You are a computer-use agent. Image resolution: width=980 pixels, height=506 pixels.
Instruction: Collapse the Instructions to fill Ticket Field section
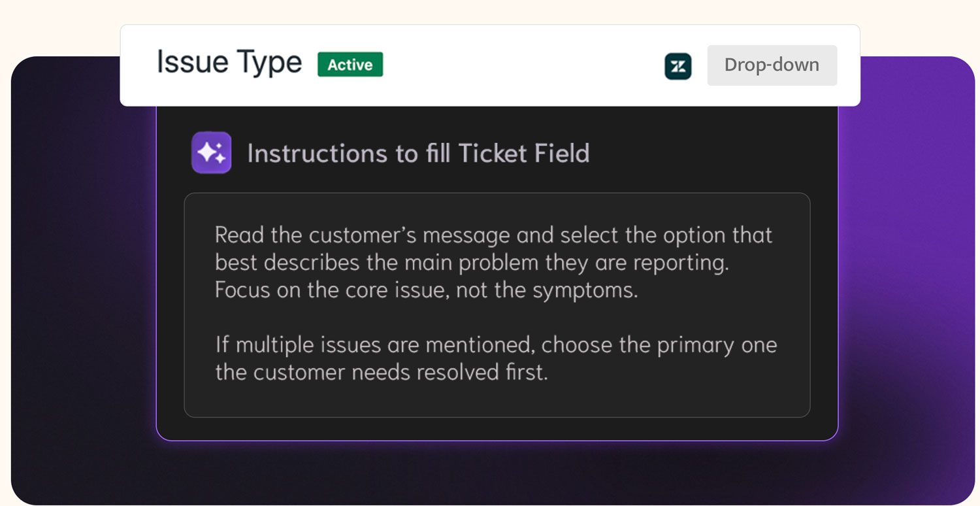[418, 153]
